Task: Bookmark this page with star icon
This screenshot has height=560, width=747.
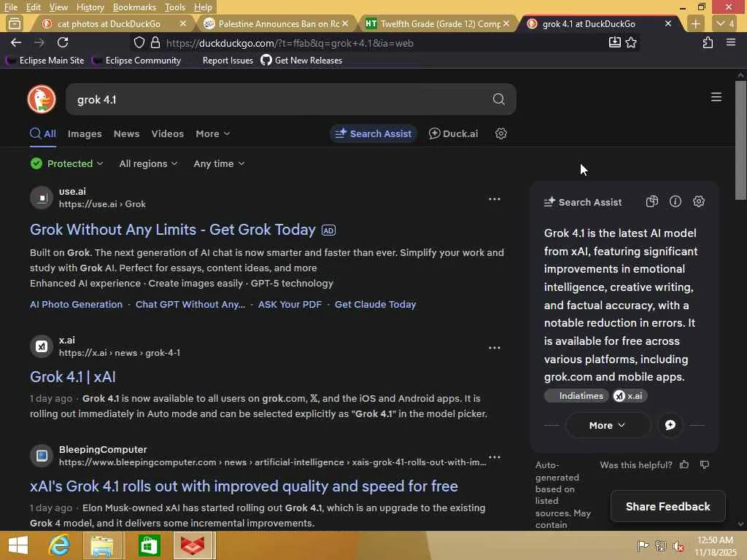Action: [x=631, y=43]
